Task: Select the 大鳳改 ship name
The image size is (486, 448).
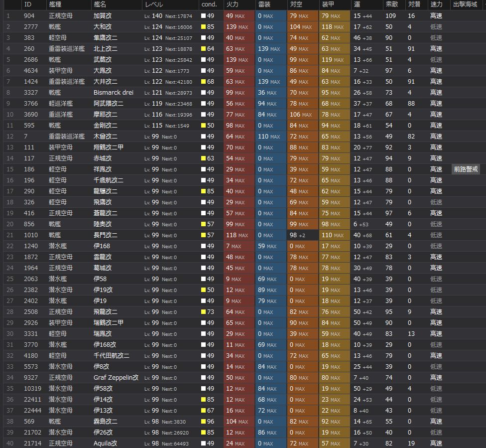Action: tap(103, 71)
